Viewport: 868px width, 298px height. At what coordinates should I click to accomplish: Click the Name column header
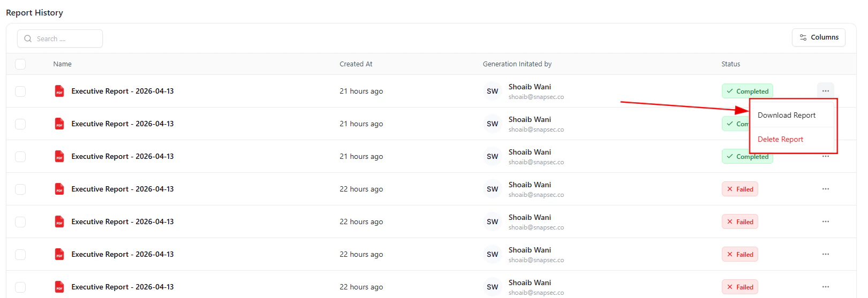pyautogui.click(x=62, y=64)
